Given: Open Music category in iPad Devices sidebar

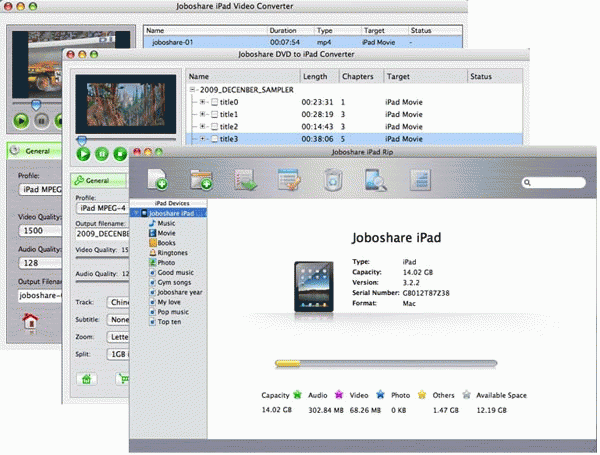Looking at the screenshot, I should (x=166, y=223).
